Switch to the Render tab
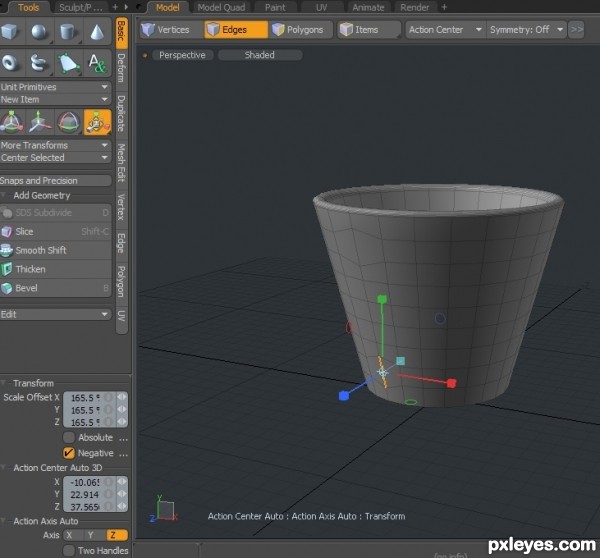 [x=415, y=7]
